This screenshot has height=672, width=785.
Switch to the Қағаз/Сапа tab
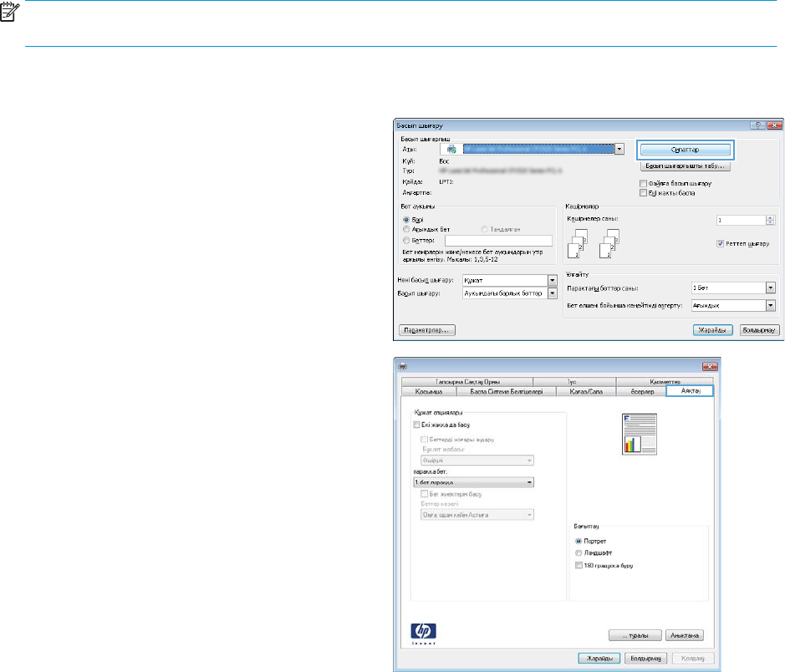pos(586,391)
